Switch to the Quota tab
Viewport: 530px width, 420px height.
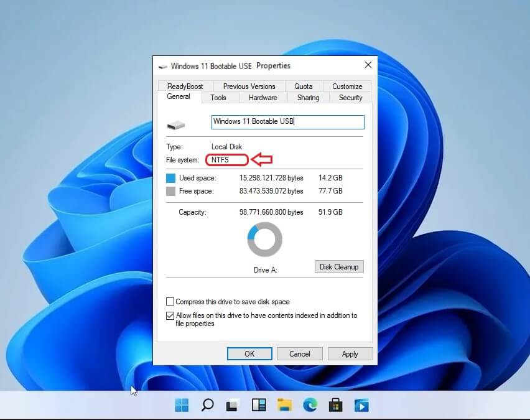304,86
